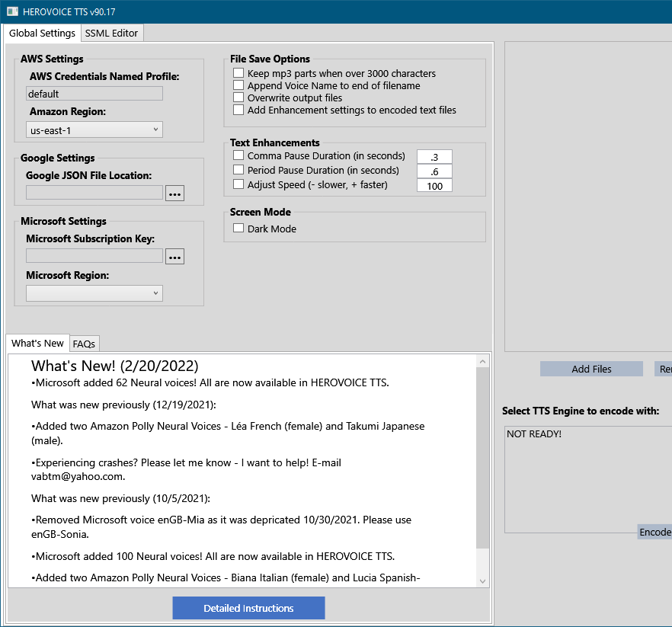Click the Detailed Instructions button

click(x=248, y=608)
